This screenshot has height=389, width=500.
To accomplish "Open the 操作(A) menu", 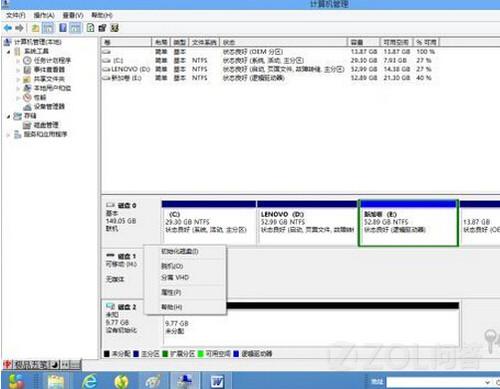I will (x=44, y=15).
